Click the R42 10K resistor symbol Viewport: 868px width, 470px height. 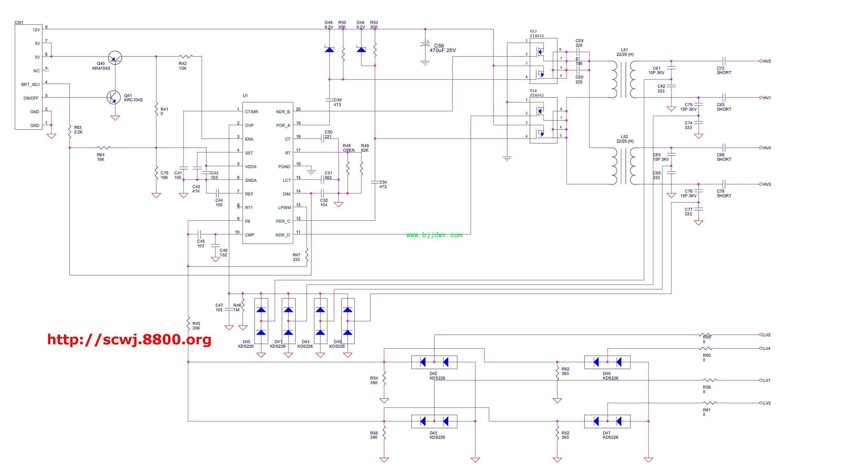[x=186, y=57]
